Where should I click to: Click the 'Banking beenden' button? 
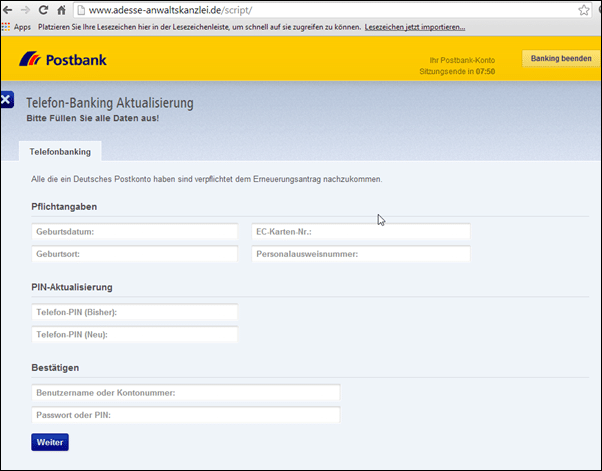tap(561, 58)
